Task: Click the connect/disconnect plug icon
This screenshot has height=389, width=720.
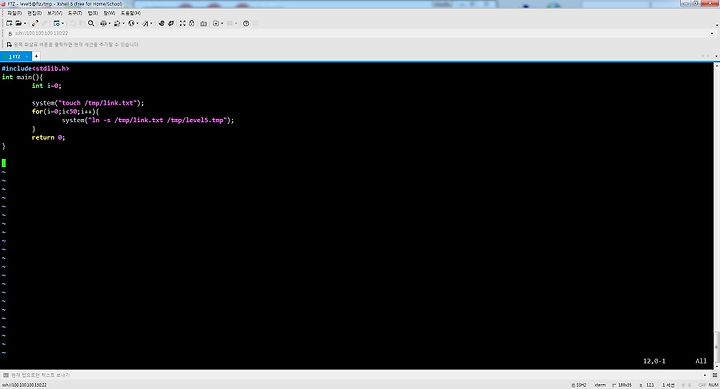Action: pos(35,23)
